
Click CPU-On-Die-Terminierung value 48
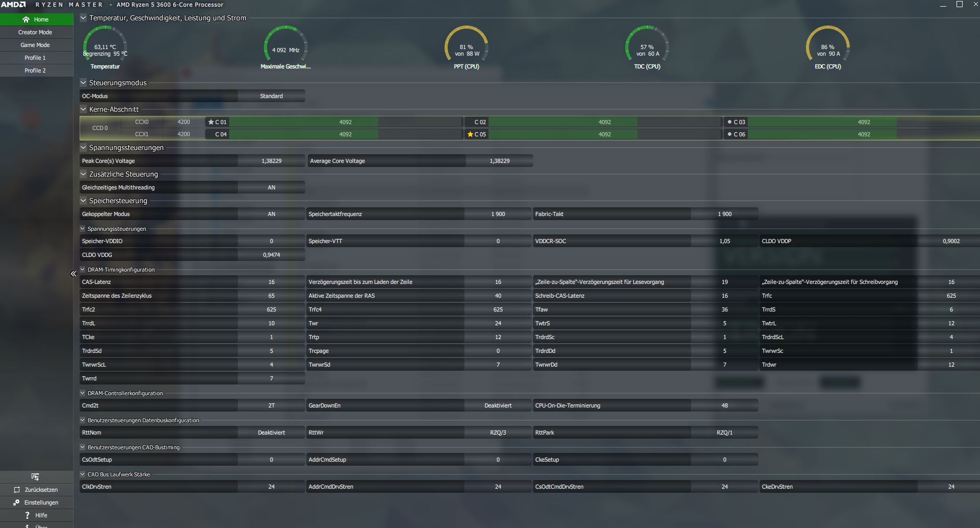pos(725,405)
